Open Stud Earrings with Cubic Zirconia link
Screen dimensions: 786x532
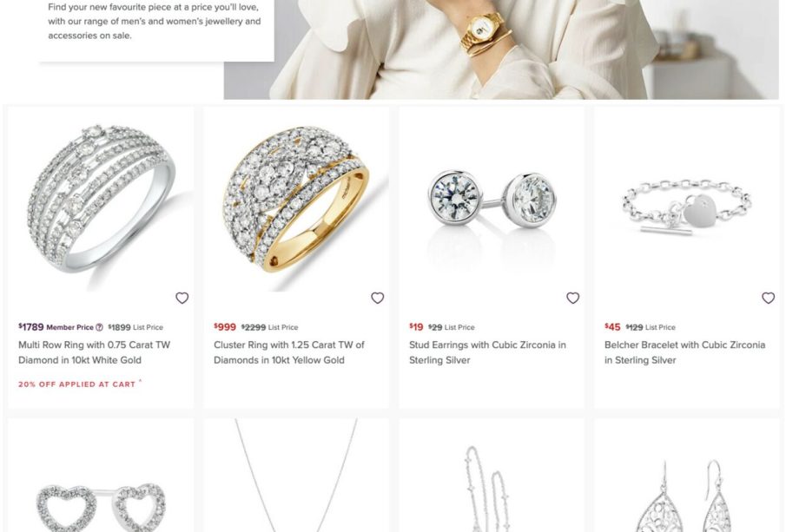[x=487, y=352]
